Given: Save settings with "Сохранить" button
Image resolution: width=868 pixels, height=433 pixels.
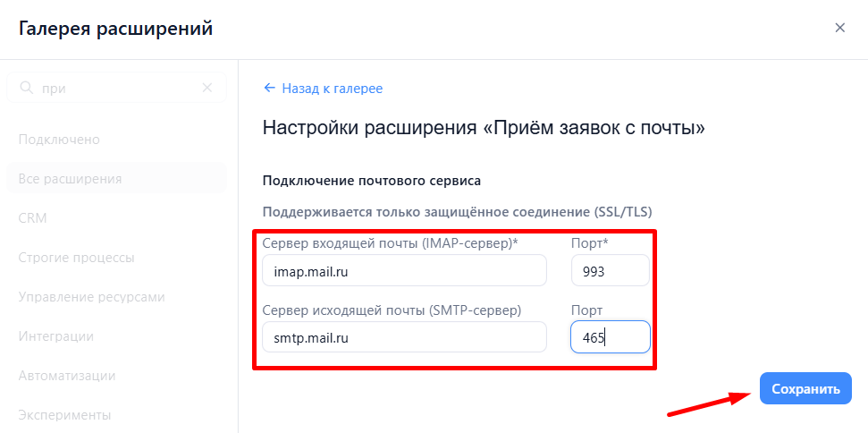Looking at the screenshot, I should coord(805,388).
